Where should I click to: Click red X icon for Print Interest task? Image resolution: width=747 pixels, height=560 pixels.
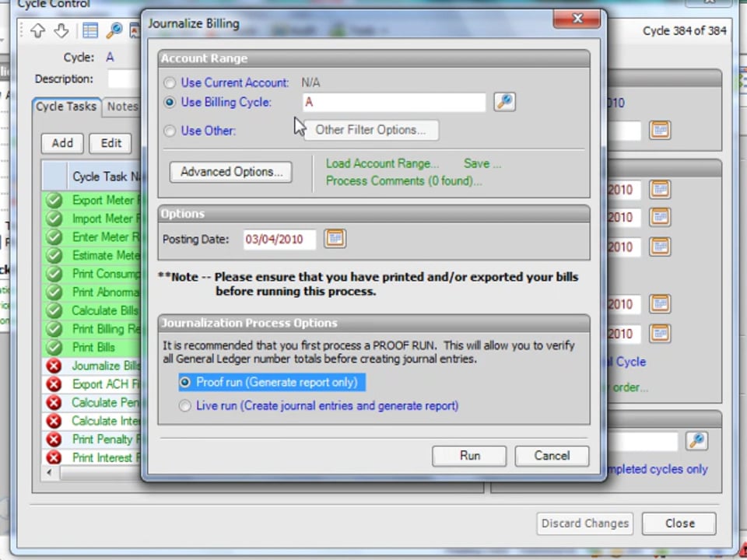coord(54,457)
